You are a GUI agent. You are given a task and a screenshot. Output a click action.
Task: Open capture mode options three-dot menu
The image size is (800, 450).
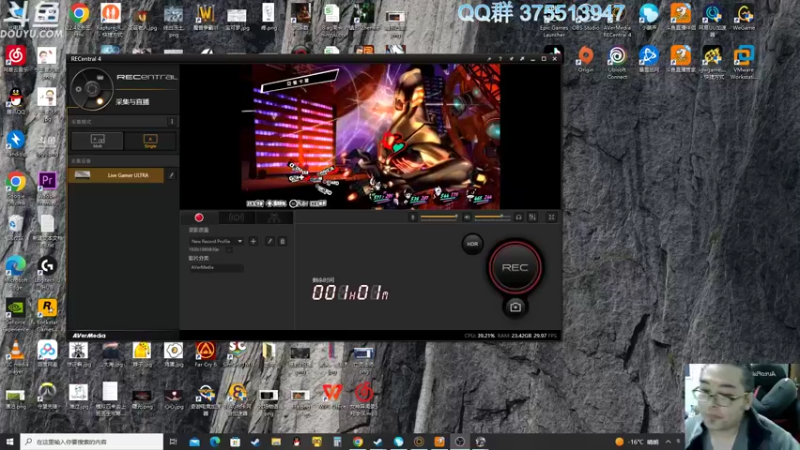pyautogui.click(x=172, y=122)
